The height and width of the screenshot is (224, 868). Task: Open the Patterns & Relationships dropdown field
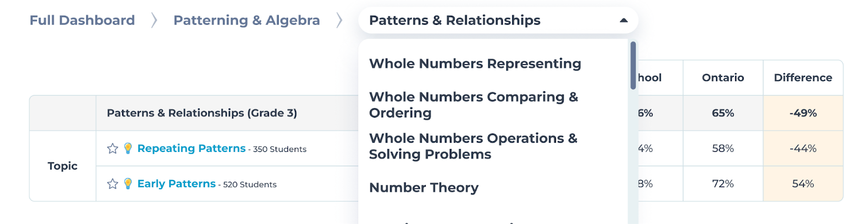point(498,21)
